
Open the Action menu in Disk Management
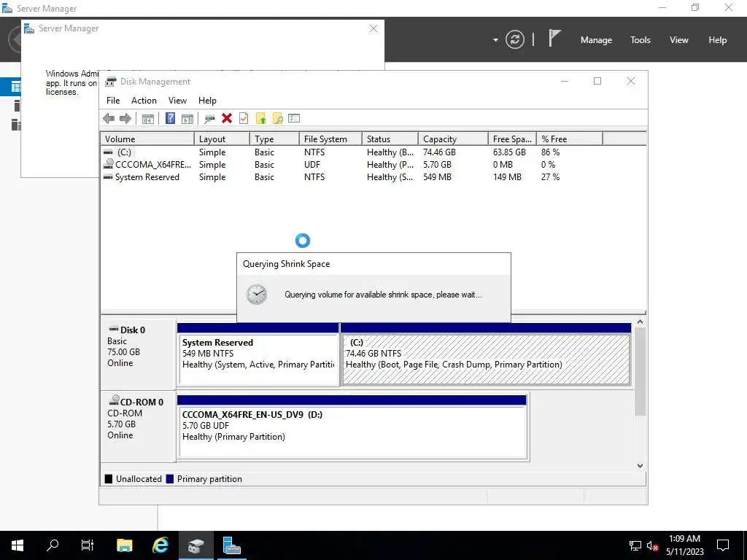pyautogui.click(x=144, y=101)
